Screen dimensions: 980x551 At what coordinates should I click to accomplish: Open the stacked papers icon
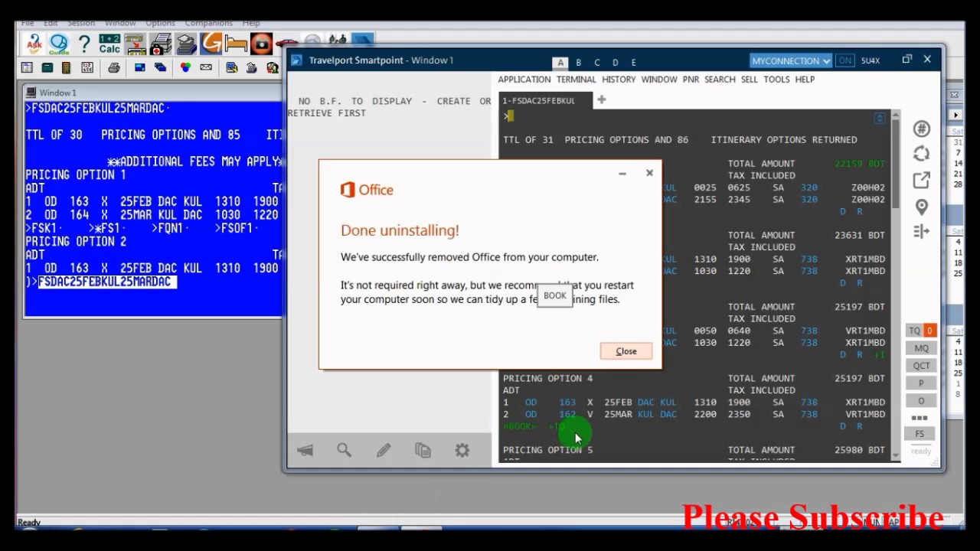185,44
